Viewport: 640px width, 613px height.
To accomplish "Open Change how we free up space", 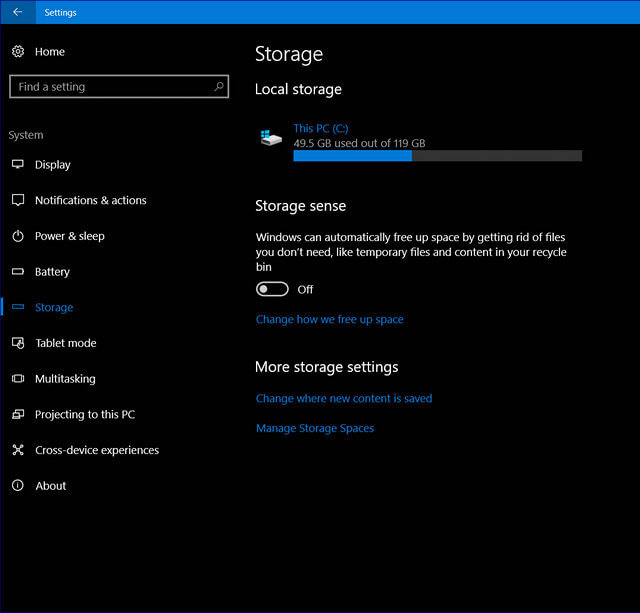I will click(x=329, y=320).
